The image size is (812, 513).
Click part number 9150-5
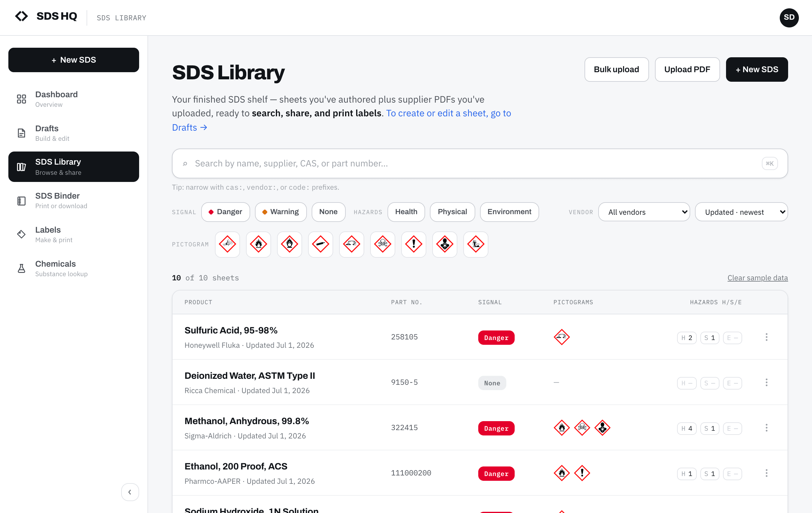pos(404,382)
